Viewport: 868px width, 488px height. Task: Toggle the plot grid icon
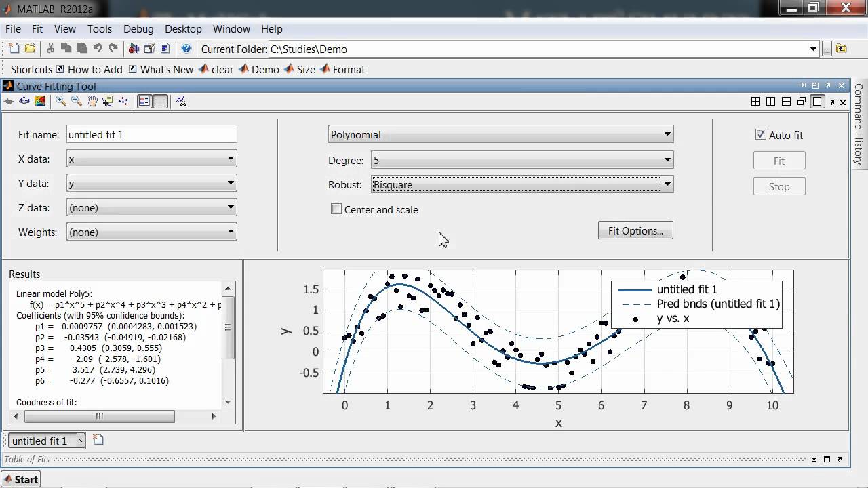pyautogui.click(x=159, y=101)
